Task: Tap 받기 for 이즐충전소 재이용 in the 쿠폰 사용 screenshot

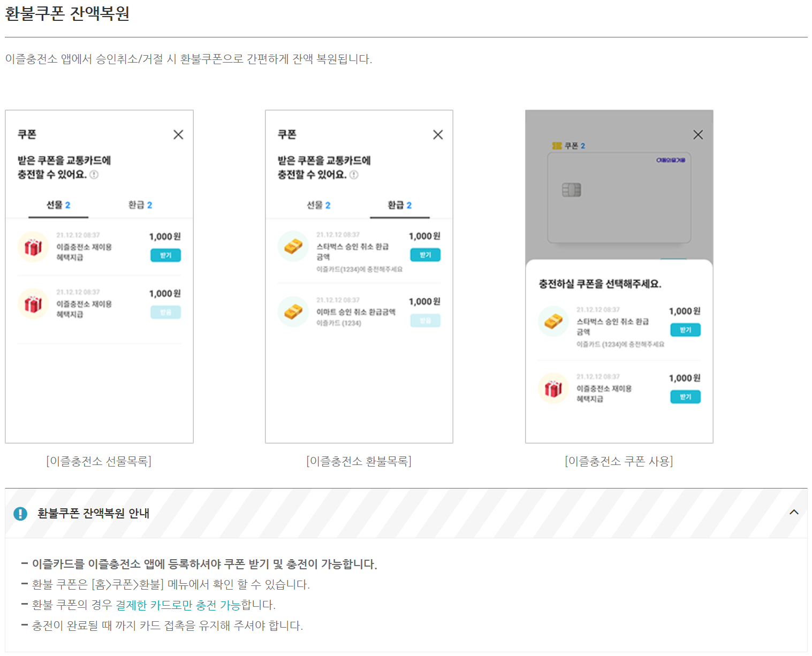Action: (686, 397)
